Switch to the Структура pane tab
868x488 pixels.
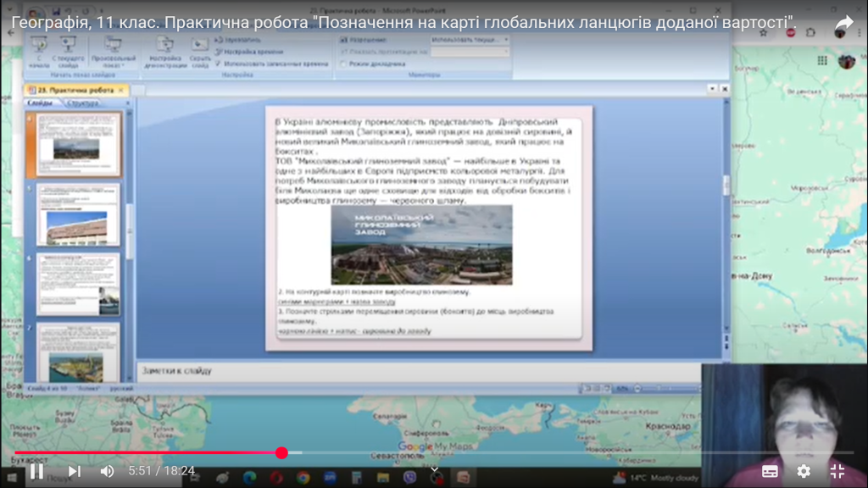point(82,103)
